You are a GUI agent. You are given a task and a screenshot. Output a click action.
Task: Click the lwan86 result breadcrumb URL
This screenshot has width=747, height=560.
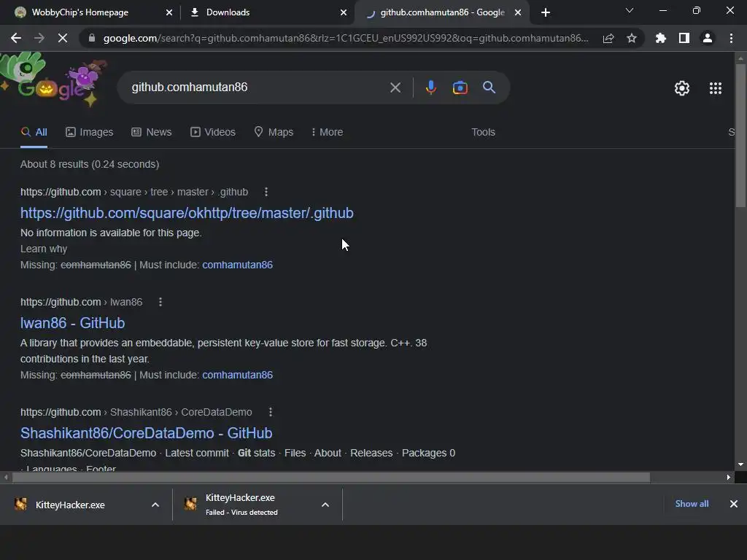coord(81,302)
